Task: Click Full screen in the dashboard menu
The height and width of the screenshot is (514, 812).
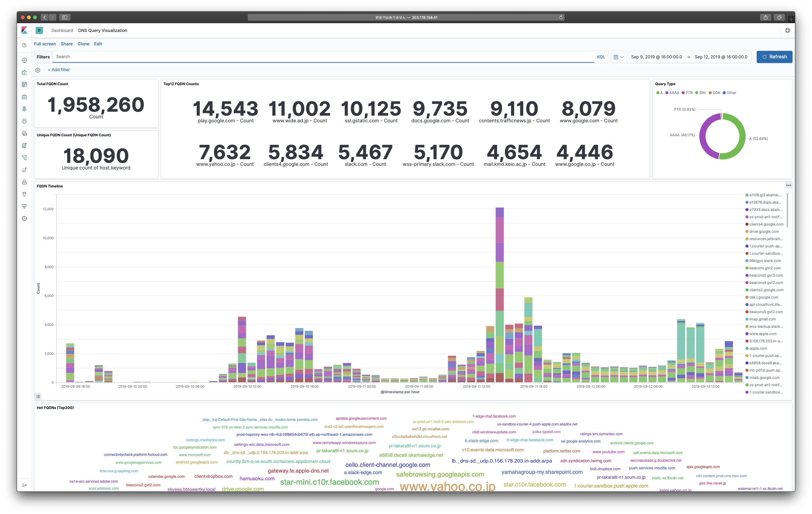Action: [x=45, y=44]
